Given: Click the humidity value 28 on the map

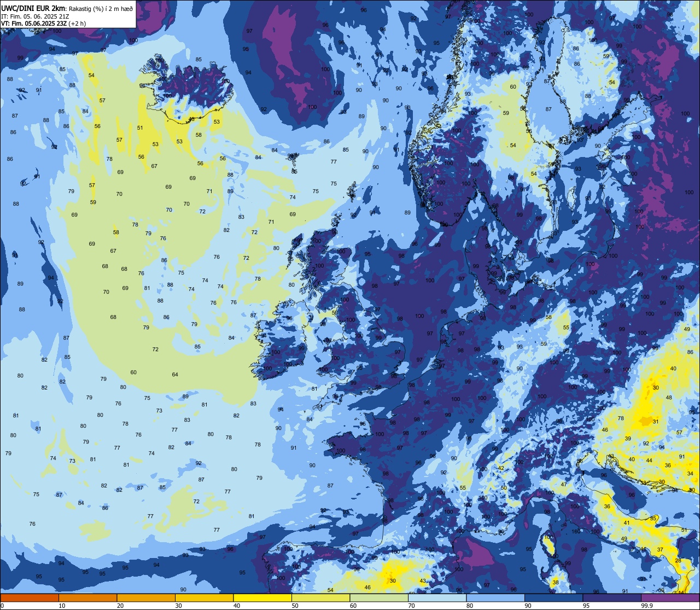Looking at the screenshot, I should 678,561.
